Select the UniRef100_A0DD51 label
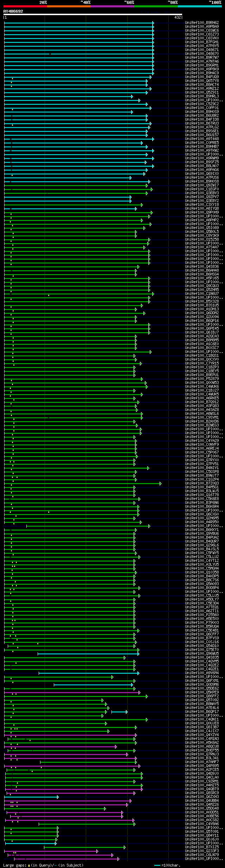The image size is (225, 868). tap(202, 812)
